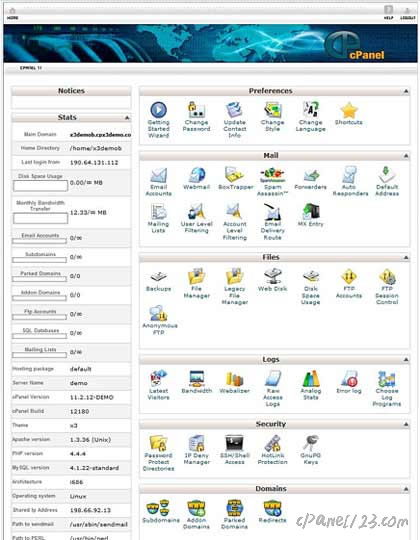The height and width of the screenshot is (540, 420).
Task: Click the Email Accounts usage bar
Action: coord(39,241)
